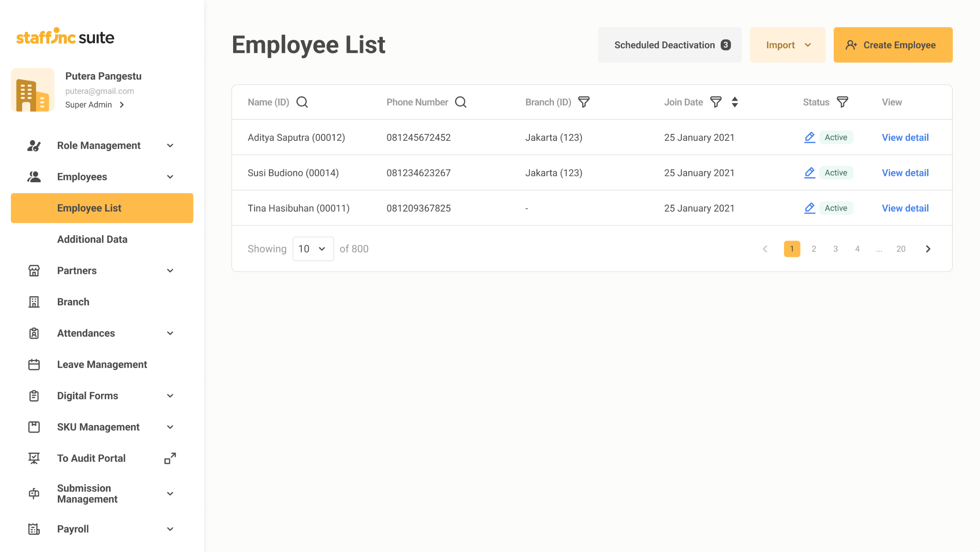The image size is (980, 552).
Task: Open the Branch menu item
Action: tap(73, 302)
